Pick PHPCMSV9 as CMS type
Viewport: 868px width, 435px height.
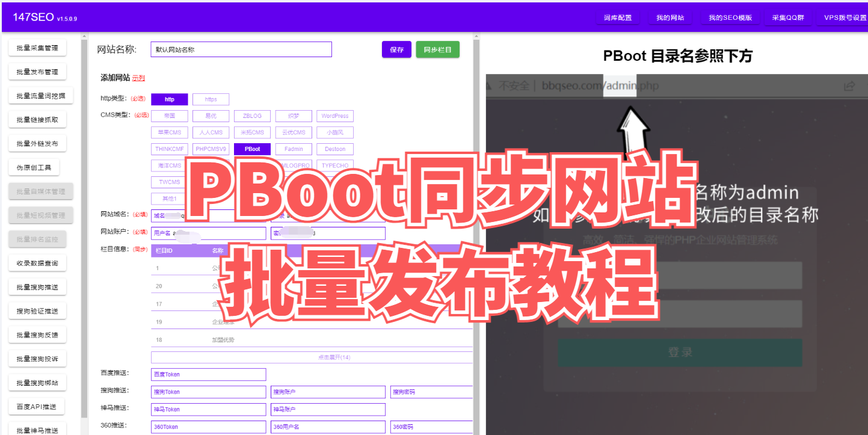[211, 149]
